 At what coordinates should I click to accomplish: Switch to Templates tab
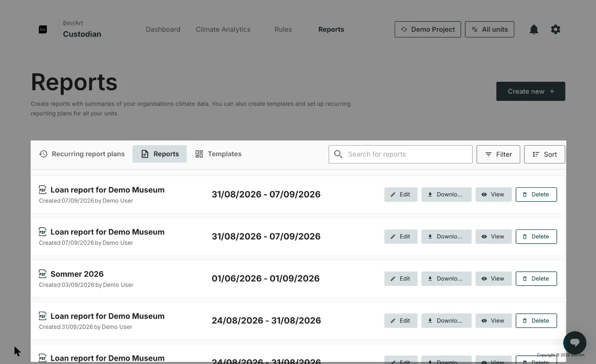point(218,154)
